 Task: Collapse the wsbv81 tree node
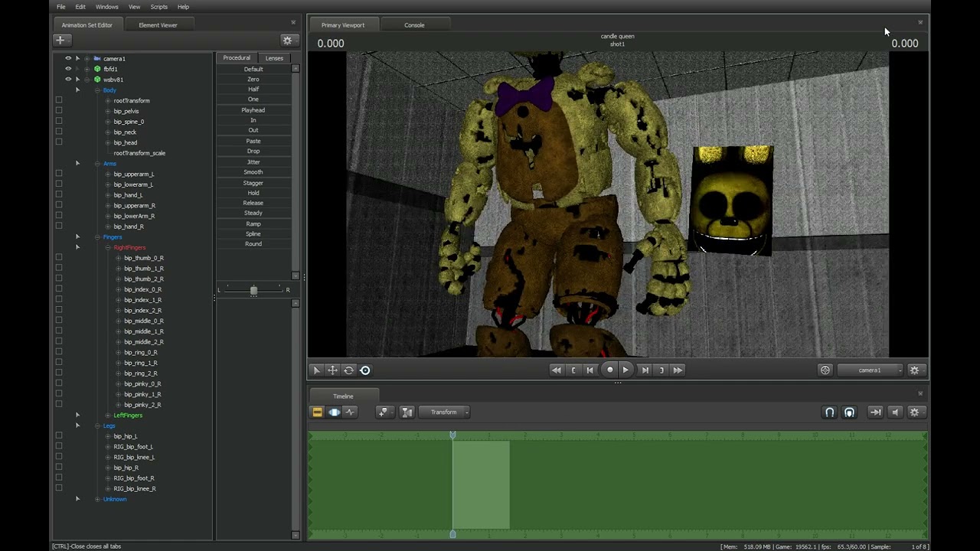point(87,79)
